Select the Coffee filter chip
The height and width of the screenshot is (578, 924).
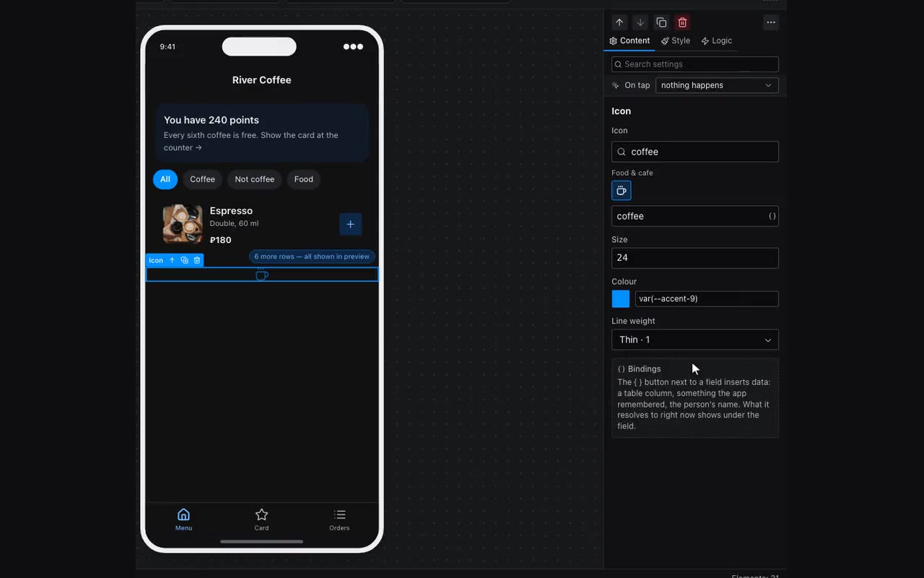pyautogui.click(x=202, y=179)
